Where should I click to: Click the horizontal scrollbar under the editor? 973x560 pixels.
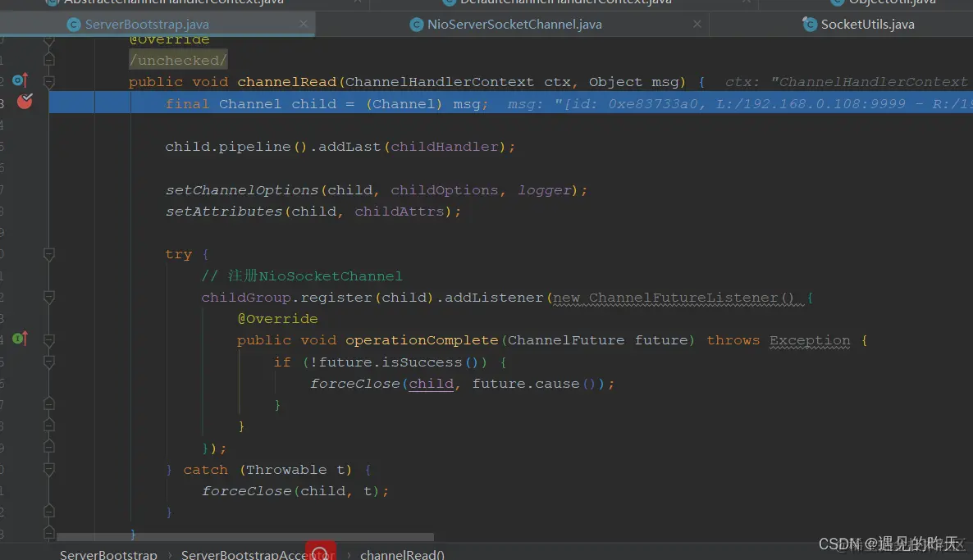tap(245, 536)
